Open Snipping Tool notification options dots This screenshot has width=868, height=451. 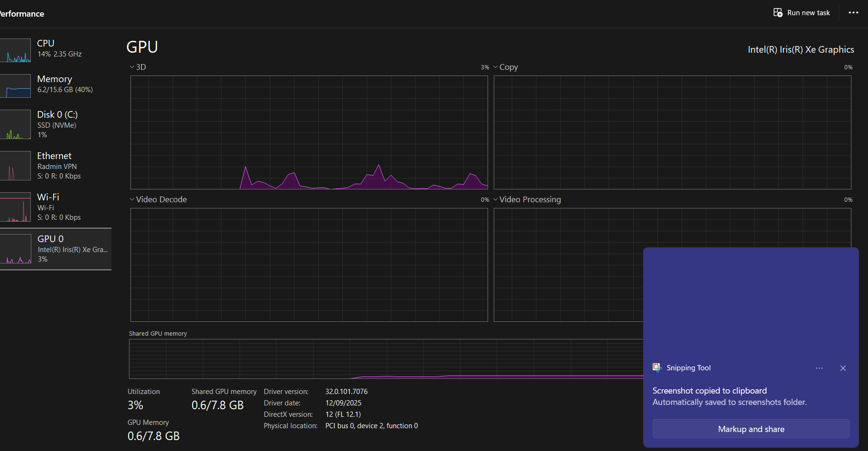click(x=819, y=368)
